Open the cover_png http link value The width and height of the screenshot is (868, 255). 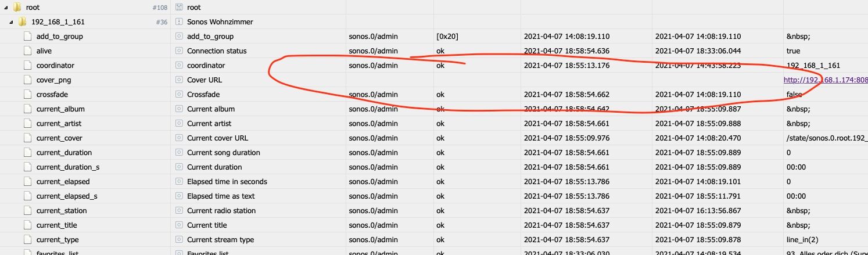(x=826, y=80)
